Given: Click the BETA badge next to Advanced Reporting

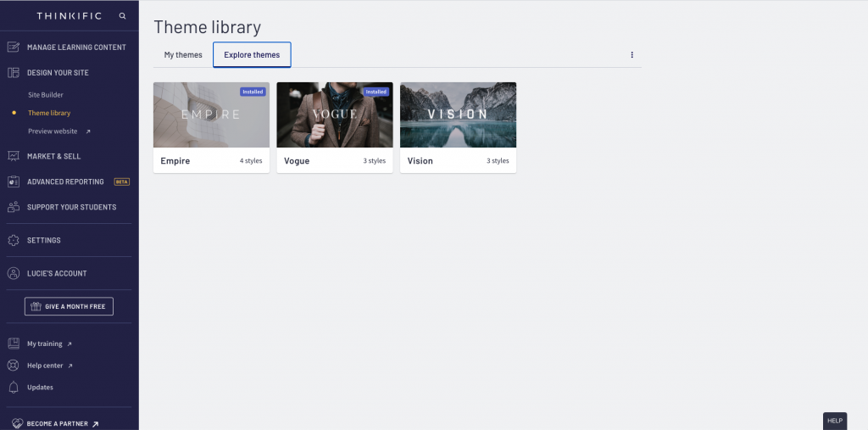Looking at the screenshot, I should [122, 181].
